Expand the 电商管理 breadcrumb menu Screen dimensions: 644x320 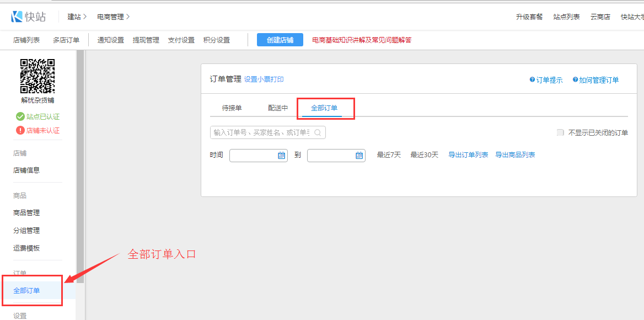point(113,17)
